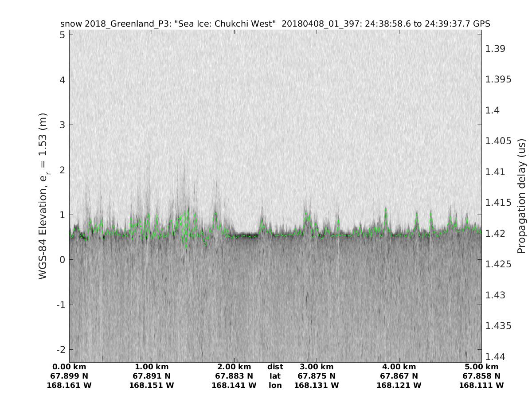The image size is (532, 399).
Task: Click the Propagation delay (us) axis label
Action: coord(521,196)
